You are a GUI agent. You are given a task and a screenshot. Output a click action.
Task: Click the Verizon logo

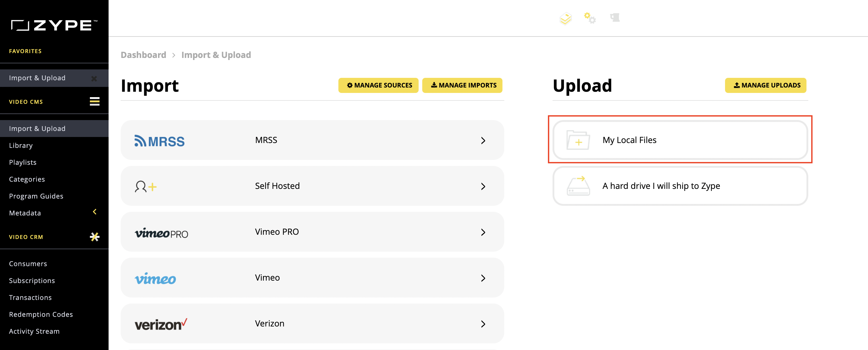point(161,324)
